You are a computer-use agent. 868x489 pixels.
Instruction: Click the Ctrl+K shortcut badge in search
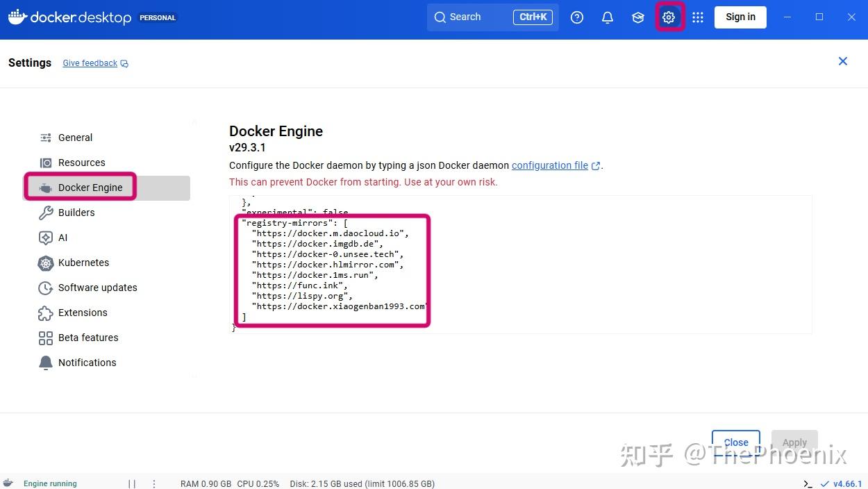tap(533, 17)
